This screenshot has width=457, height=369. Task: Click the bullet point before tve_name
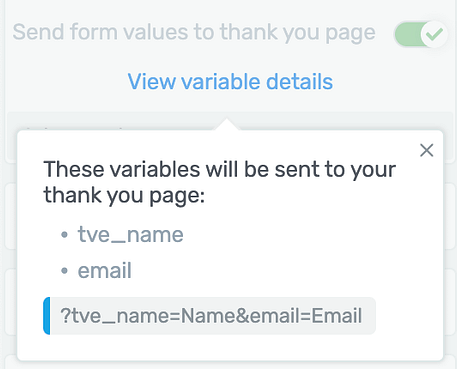64,235
